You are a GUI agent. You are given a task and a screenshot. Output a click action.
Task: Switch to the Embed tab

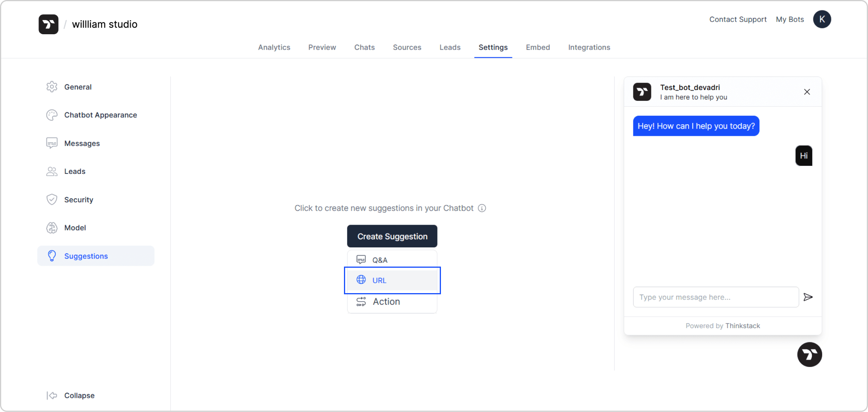(538, 47)
